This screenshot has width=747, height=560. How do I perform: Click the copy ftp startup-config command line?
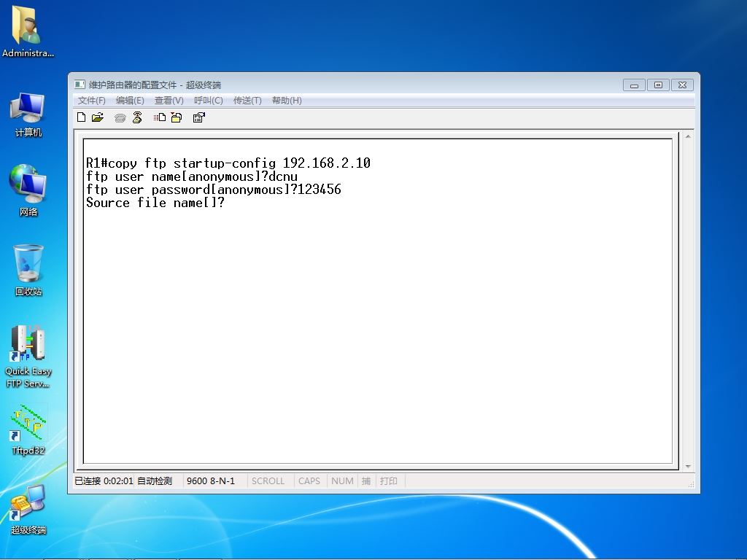click(x=228, y=163)
